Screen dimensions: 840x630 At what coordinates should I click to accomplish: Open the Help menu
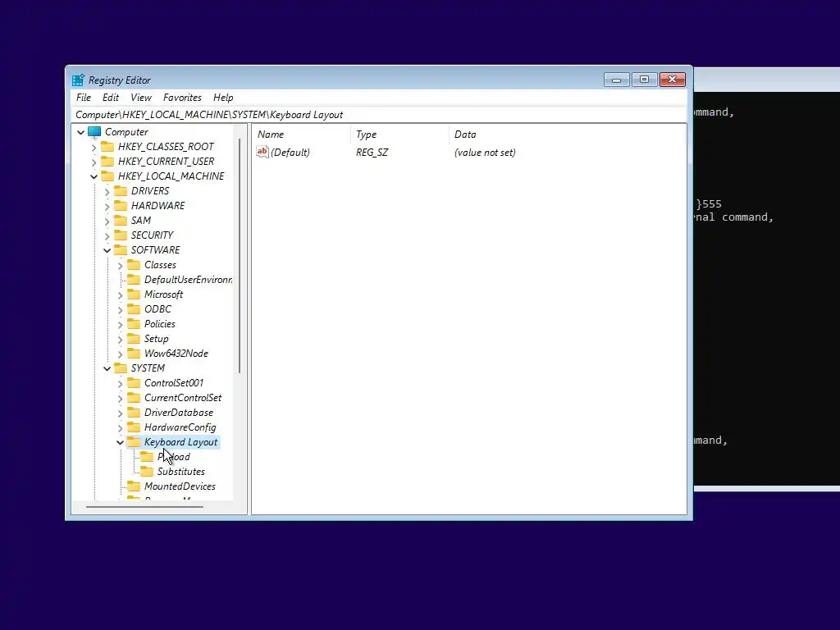point(223,98)
